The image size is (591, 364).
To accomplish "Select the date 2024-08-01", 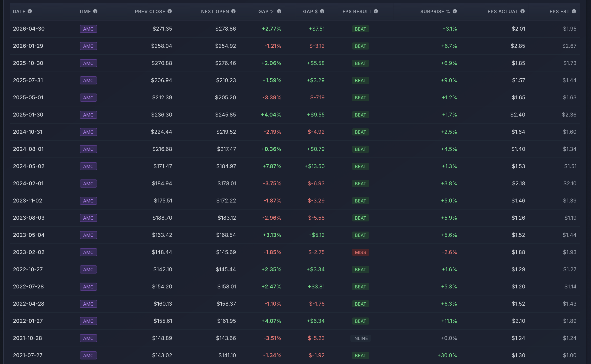I will point(28,149).
